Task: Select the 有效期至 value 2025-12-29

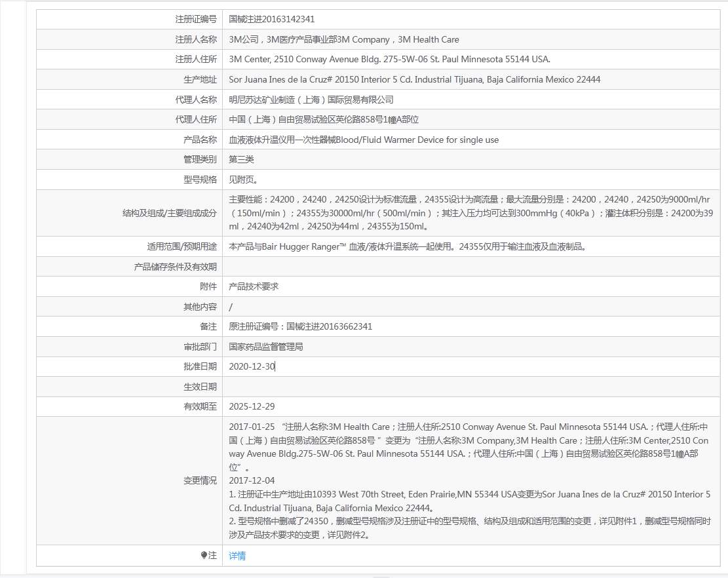Action: pyautogui.click(x=252, y=407)
